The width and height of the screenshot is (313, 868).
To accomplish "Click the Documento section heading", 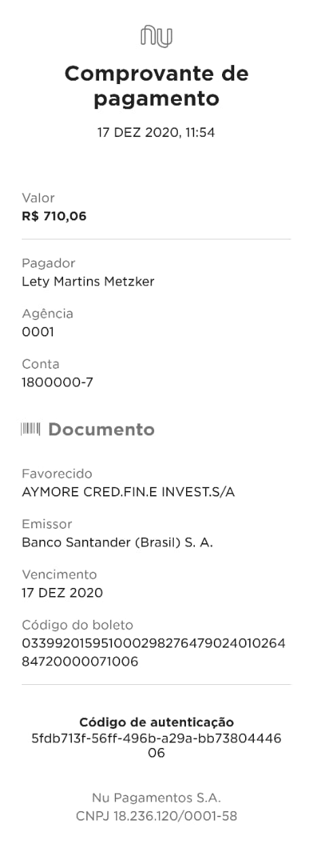I will [x=101, y=429].
